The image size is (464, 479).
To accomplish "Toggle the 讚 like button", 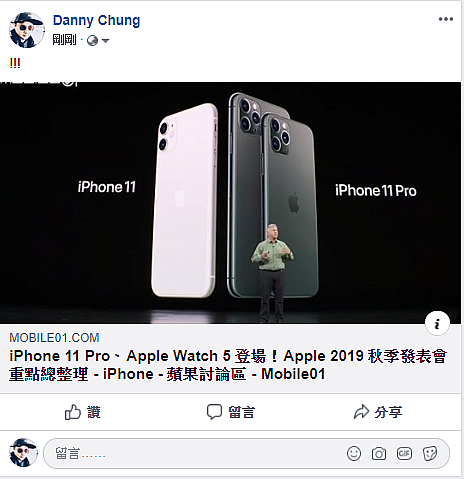I will coord(83,412).
